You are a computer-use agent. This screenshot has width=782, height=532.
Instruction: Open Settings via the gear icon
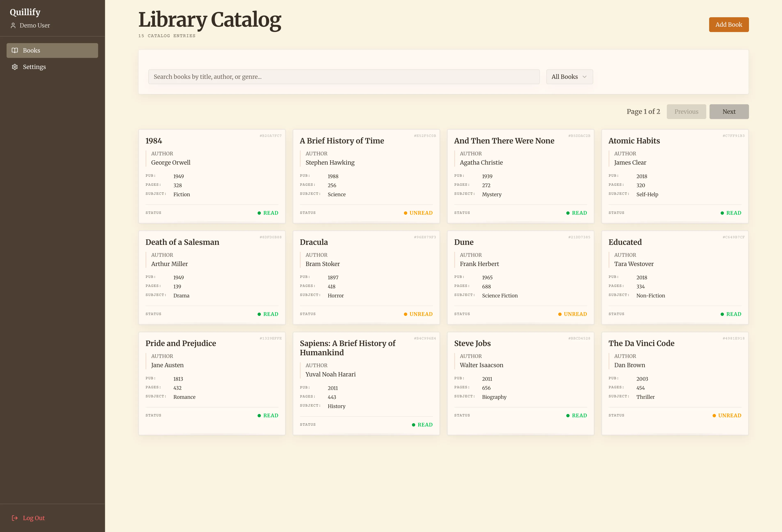click(x=15, y=67)
